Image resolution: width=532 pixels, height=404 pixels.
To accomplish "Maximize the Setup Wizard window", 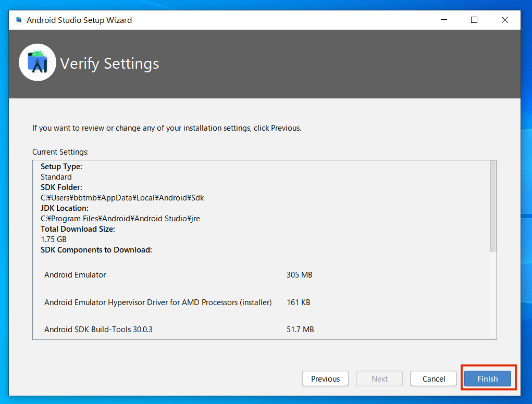I will (474, 20).
